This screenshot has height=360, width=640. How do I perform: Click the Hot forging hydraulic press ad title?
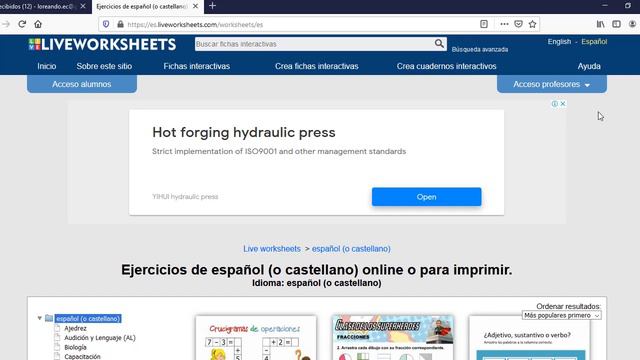tap(244, 132)
